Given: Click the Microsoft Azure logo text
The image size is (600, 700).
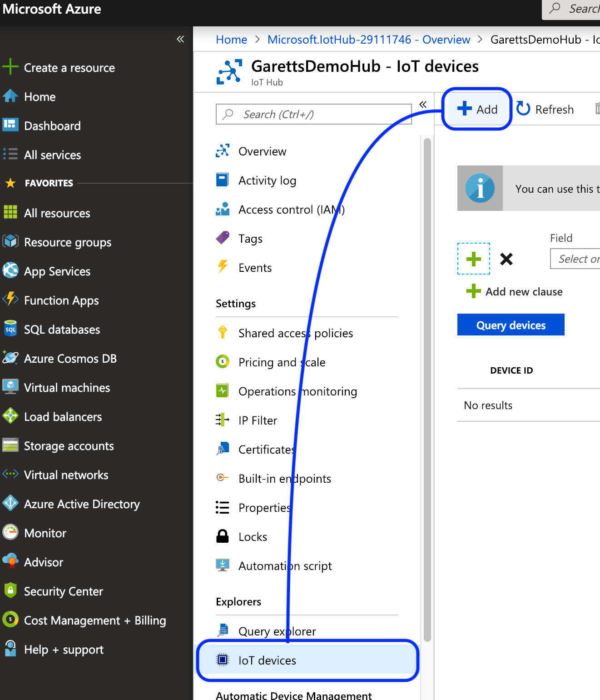Looking at the screenshot, I should (52, 9).
